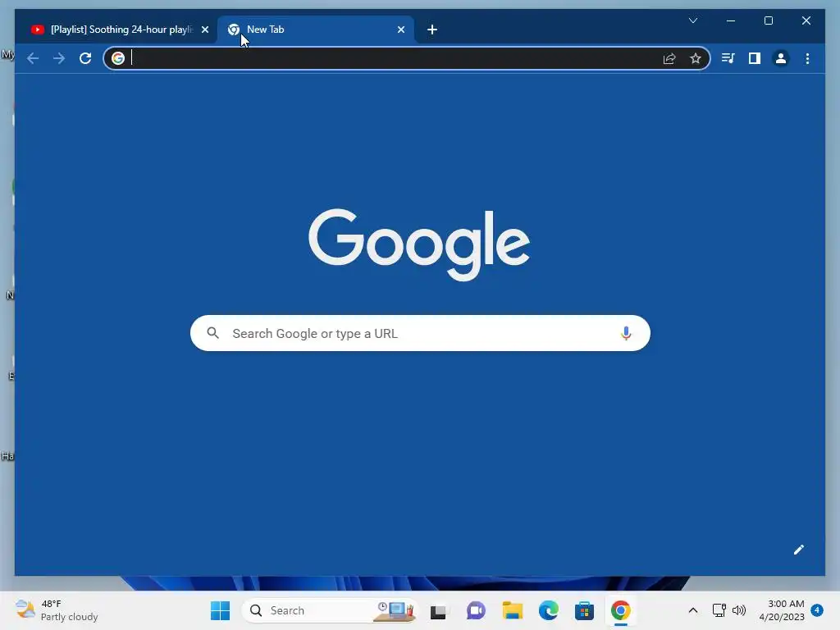Go back with the back arrow
Image resolution: width=840 pixels, height=630 pixels.
click(33, 58)
